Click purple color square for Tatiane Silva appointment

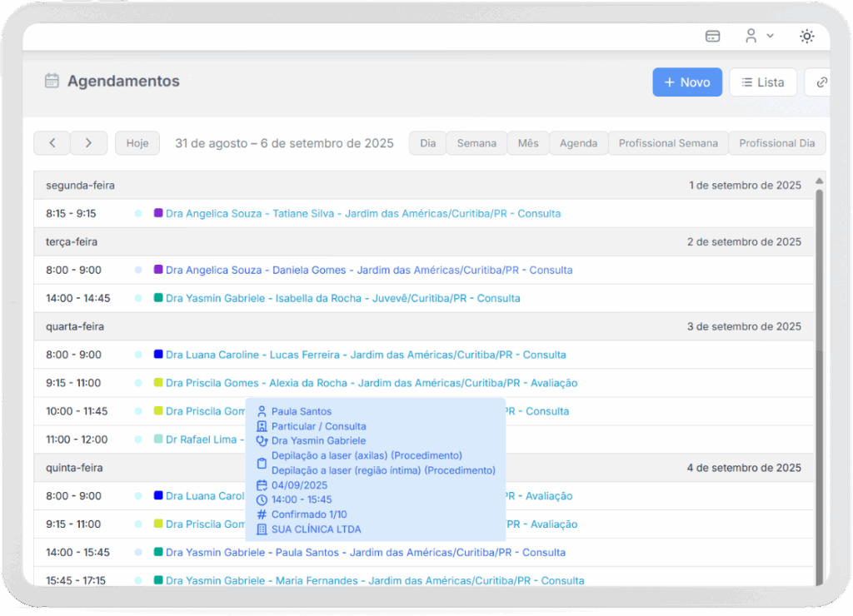tap(158, 213)
